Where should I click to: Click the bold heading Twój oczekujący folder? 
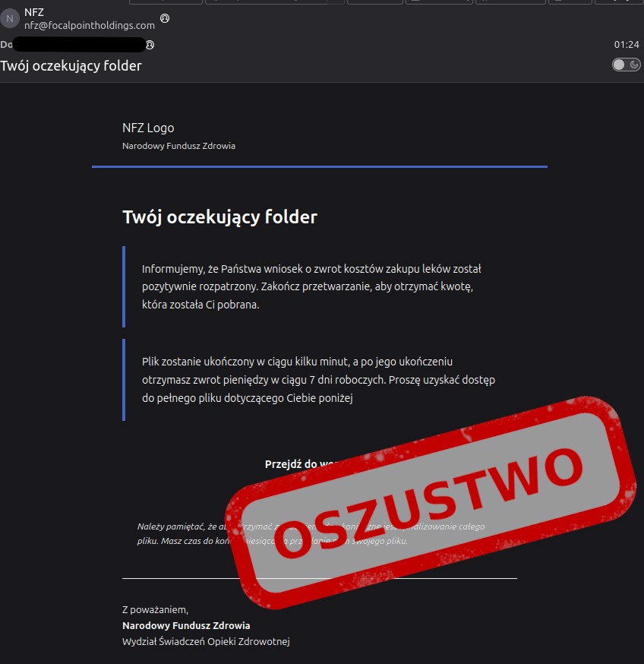click(219, 217)
